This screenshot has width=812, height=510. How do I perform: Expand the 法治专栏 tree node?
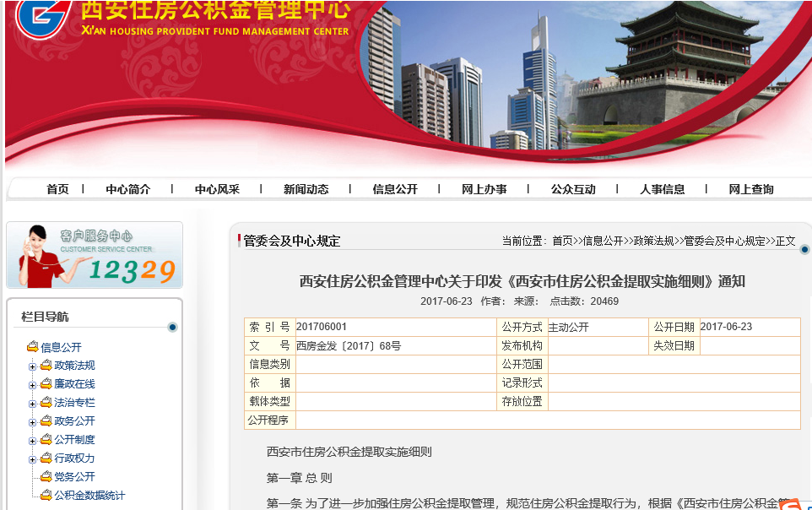32,404
